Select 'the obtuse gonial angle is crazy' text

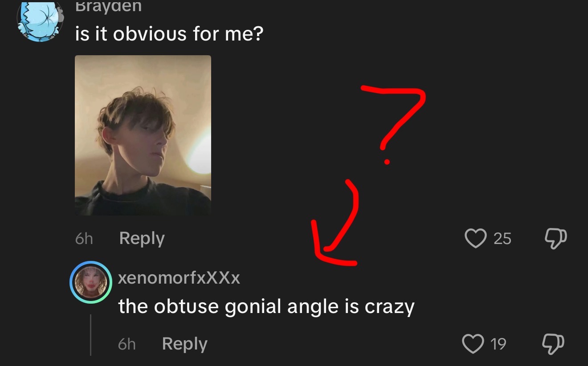click(266, 307)
